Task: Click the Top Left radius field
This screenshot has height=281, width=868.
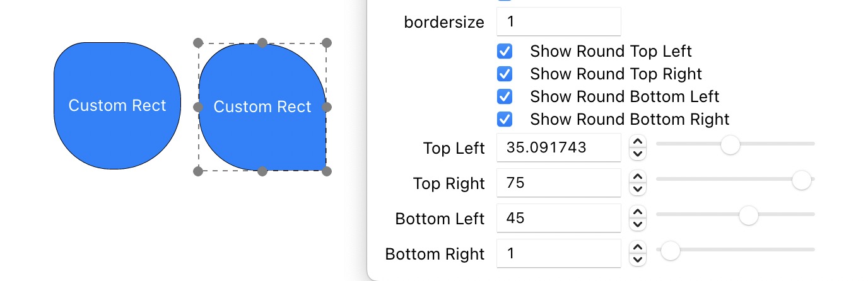Action: (x=558, y=148)
